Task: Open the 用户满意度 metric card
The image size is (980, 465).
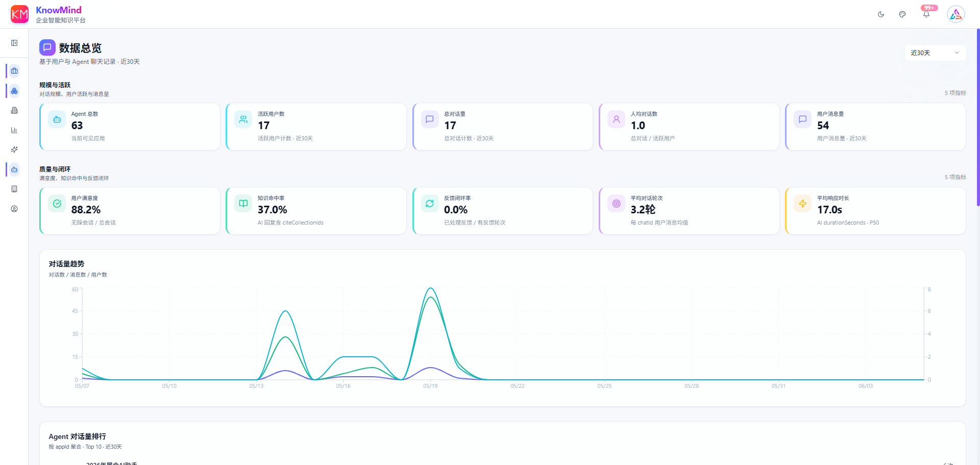Action: pos(130,211)
